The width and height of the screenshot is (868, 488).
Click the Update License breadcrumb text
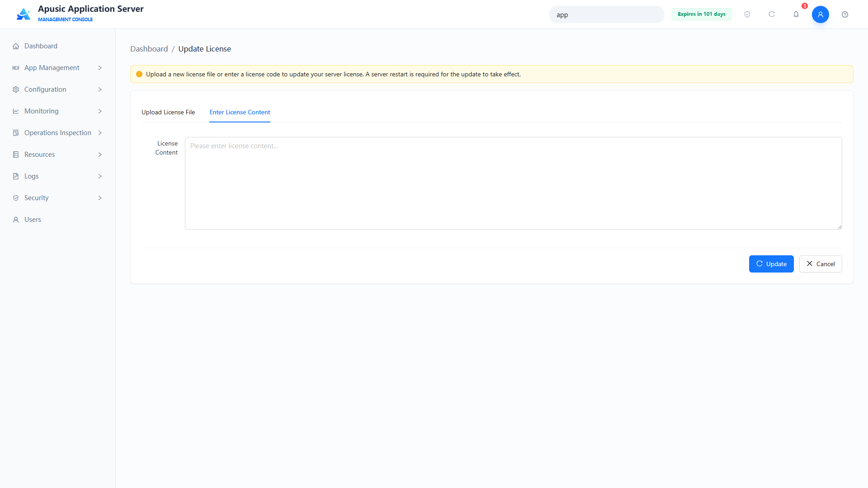coord(204,49)
